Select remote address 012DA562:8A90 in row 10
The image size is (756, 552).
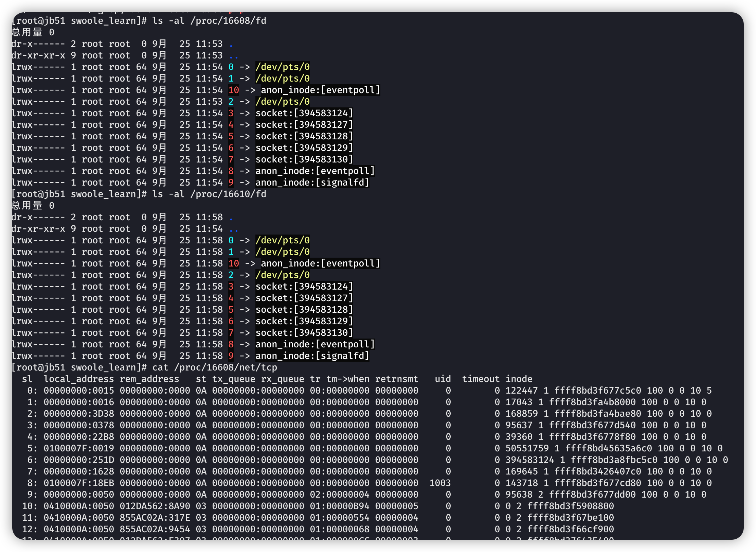click(x=155, y=506)
